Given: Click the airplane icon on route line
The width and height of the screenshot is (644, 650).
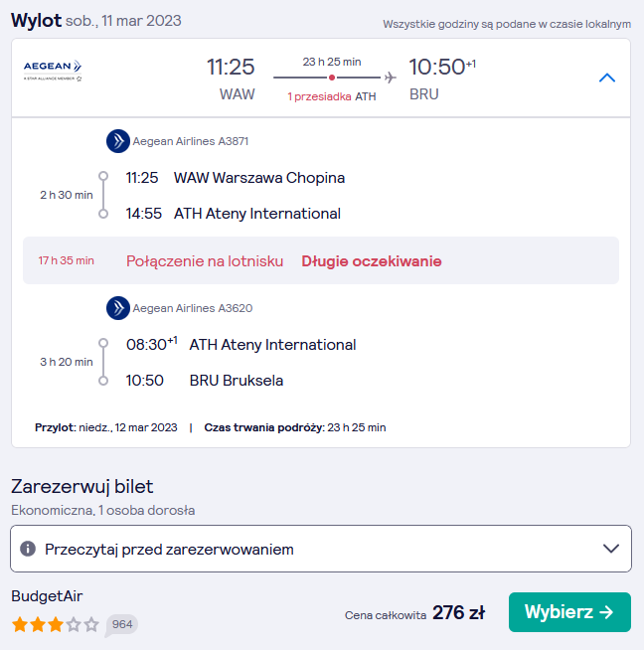Looking at the screenshot, I should click(390, 78).
